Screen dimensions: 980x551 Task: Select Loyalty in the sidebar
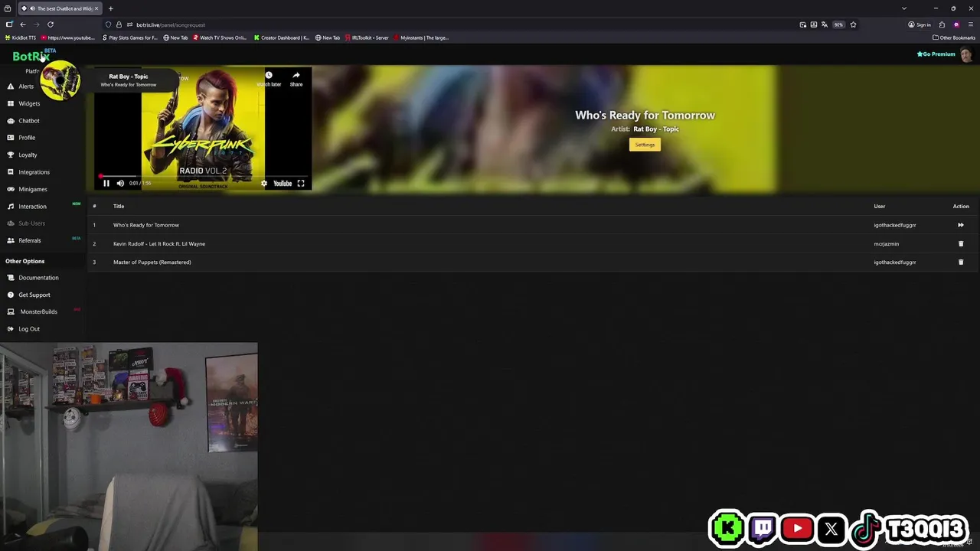click(28, 155)
